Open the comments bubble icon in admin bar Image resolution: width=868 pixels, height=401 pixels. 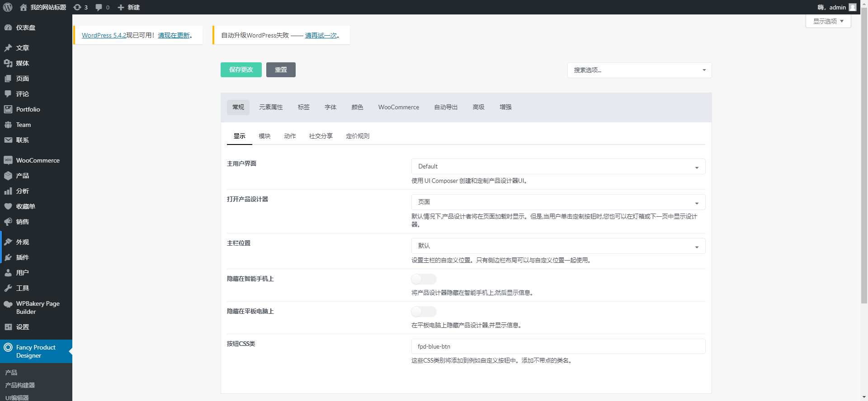pos(99,7)
